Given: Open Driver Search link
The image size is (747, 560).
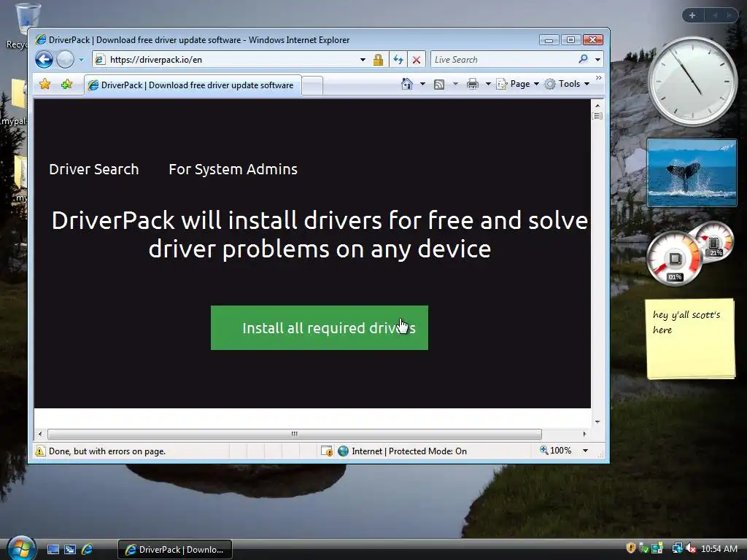Looking at the screenshot, I should 94,169.
